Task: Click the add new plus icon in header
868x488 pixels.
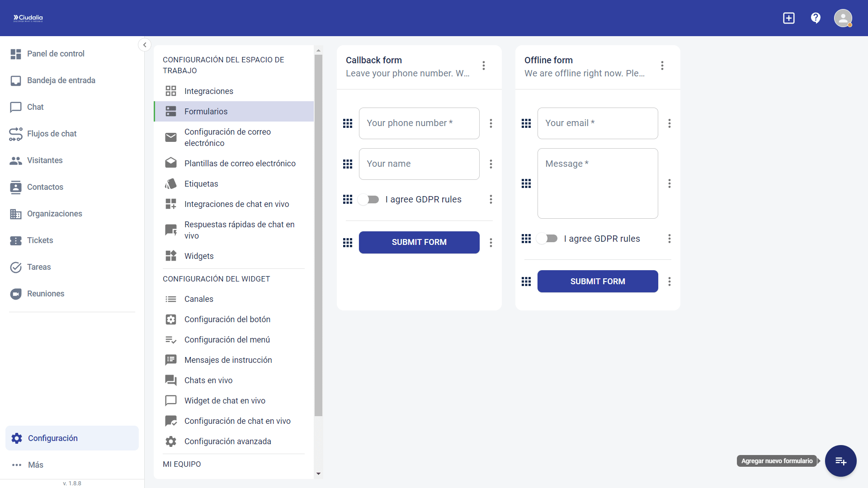Action: (789, 18)
